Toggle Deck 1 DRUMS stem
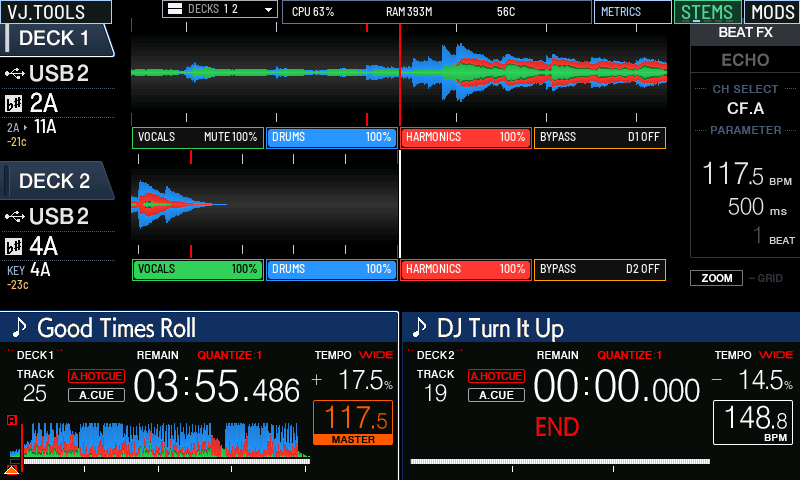The image size is (800, 480). coord(332,138)
